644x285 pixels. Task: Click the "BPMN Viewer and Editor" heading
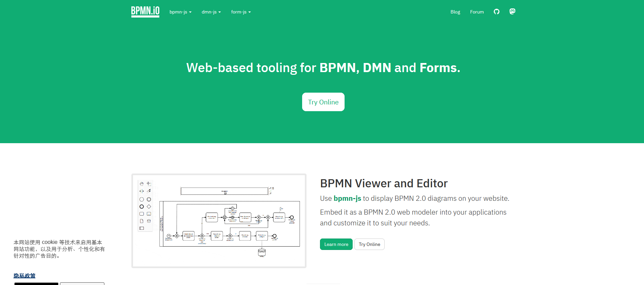pos(384,183)
